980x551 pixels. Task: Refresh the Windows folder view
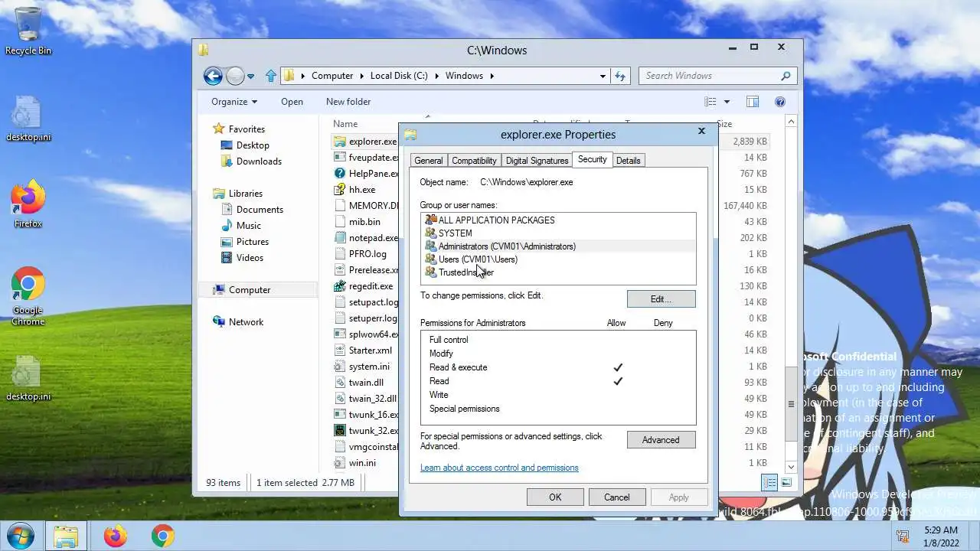[x=620, y=76]
